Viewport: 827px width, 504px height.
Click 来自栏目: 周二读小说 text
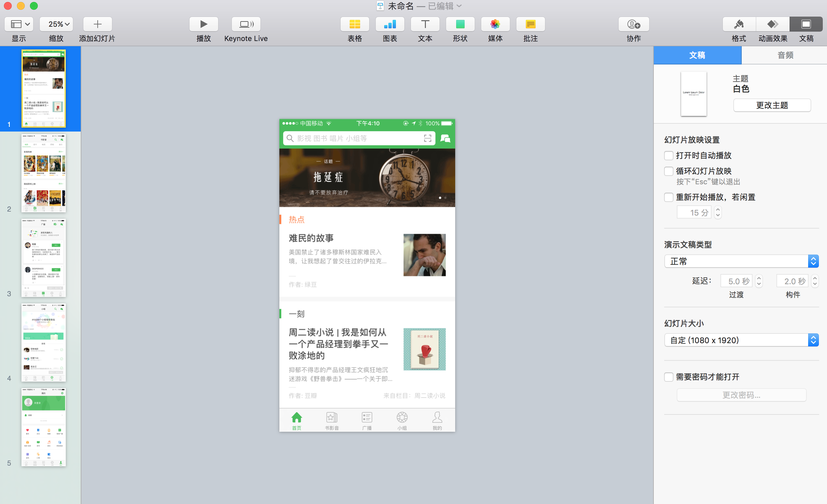coord(414,396)
